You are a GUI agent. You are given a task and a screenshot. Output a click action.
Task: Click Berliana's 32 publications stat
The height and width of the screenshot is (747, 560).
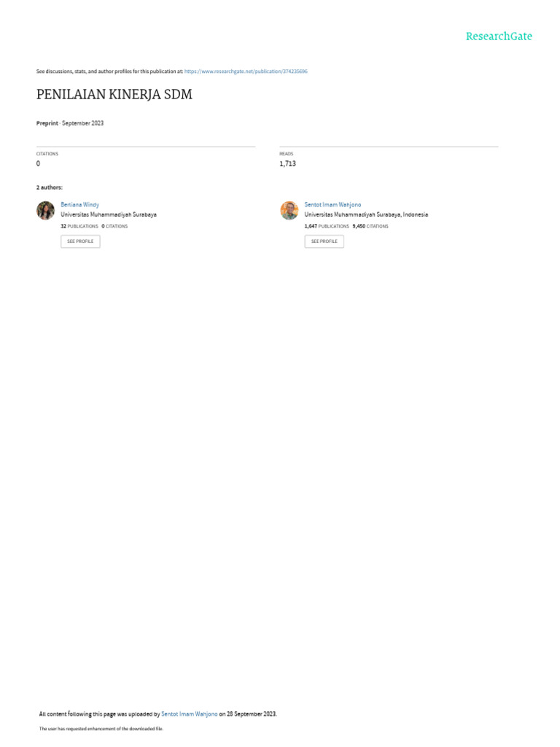coord(79,226)
